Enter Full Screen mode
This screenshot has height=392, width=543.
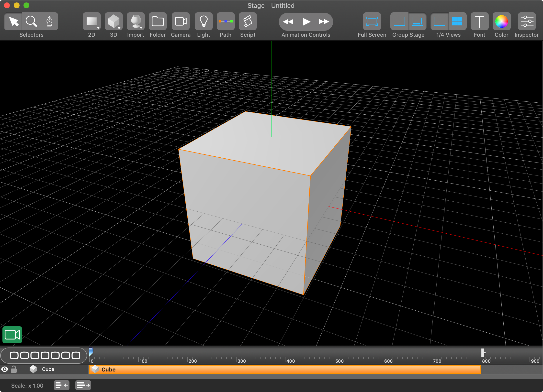tap(372, 22)
